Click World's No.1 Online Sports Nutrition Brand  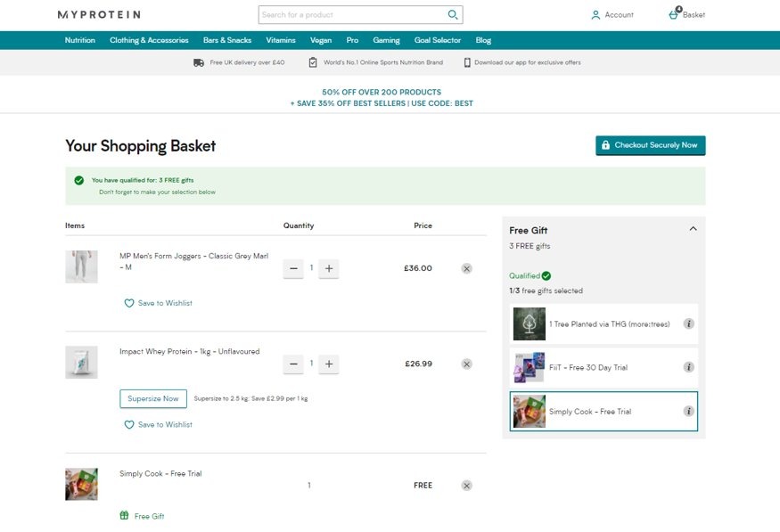coord(383,62)
